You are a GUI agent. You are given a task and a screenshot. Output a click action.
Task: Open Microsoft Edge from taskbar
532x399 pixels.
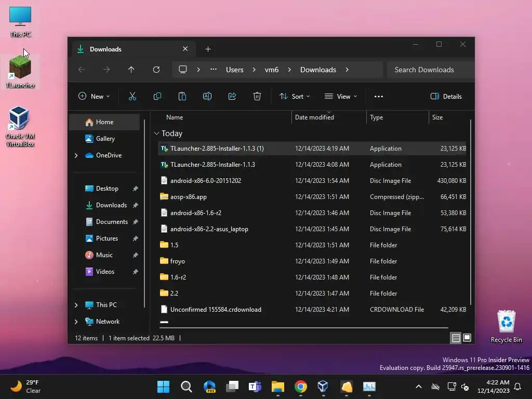pos(209,387)
